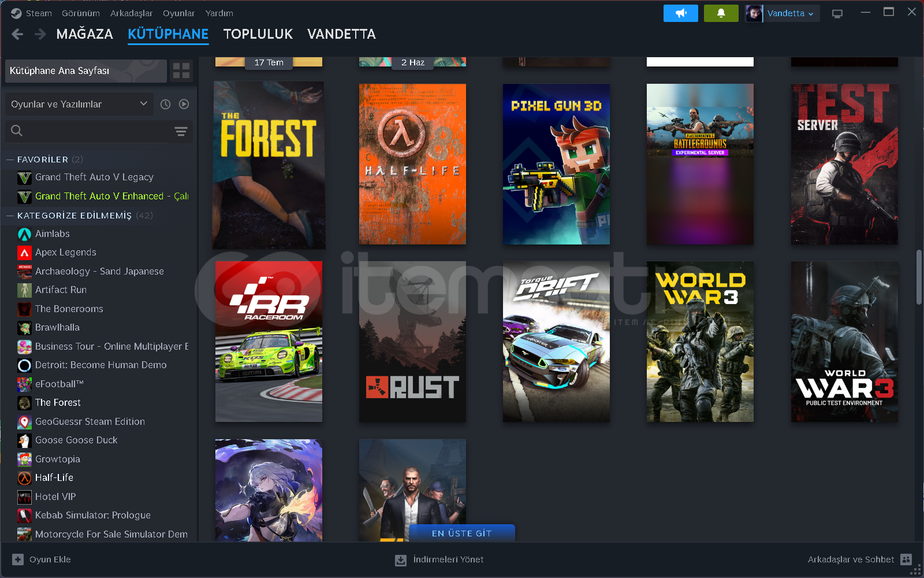Toggle the ready-to-play filter icon
Screen dimensions: 924x578
[184, 104]
